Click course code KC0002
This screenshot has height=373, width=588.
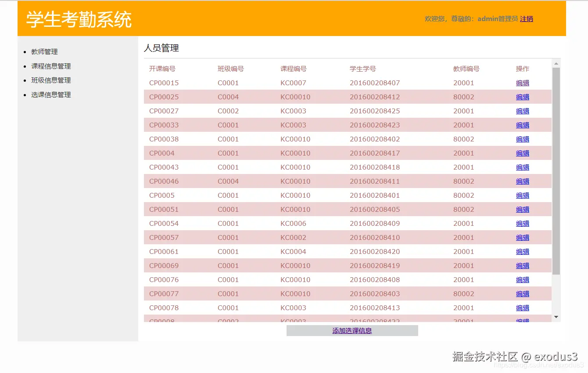(x=294, y=238)
